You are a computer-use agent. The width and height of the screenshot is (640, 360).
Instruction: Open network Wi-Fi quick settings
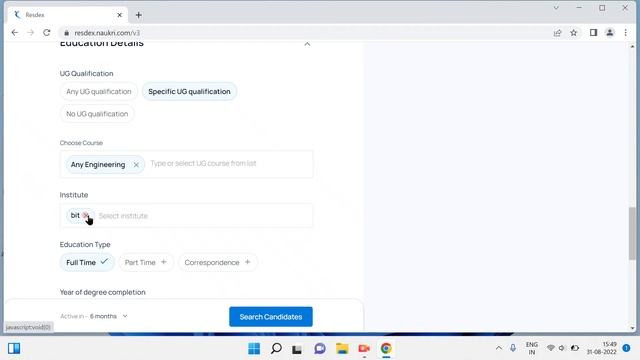point(551,348)
